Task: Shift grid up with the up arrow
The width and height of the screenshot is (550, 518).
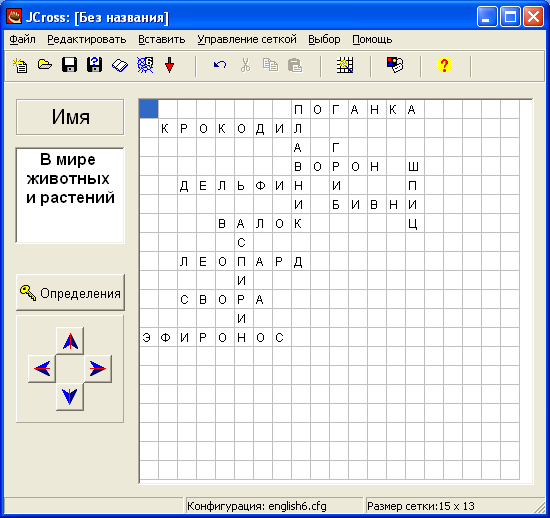Action: coord(70,341)
